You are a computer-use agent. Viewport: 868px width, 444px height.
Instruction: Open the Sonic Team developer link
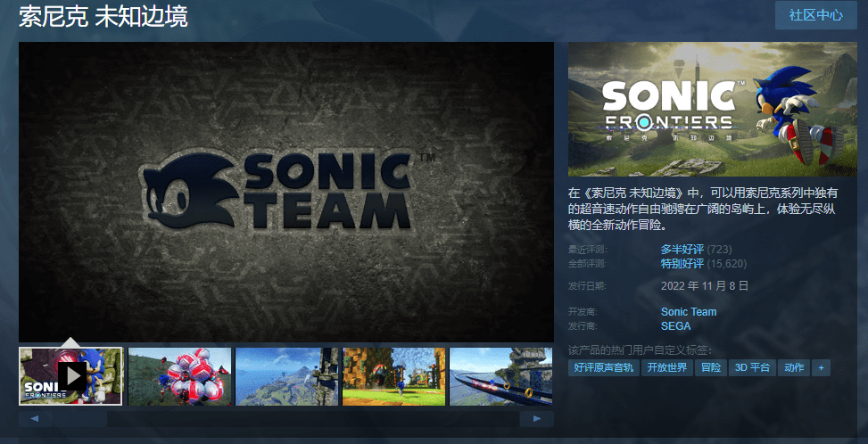pyautogui.click(x=689, y=312)
